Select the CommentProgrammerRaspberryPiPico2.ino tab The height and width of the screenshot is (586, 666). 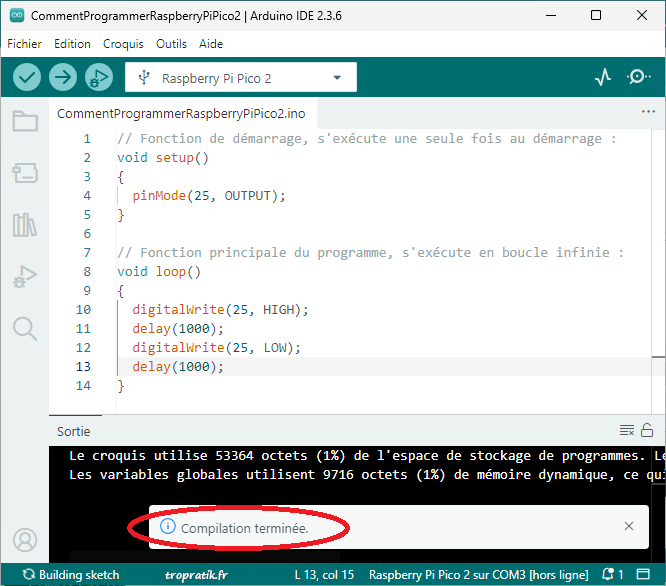(181, 114)
